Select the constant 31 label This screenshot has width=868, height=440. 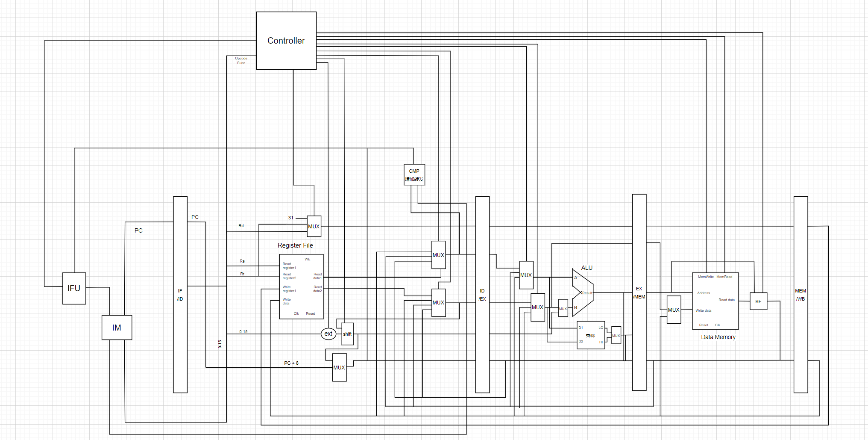point(291,218)
